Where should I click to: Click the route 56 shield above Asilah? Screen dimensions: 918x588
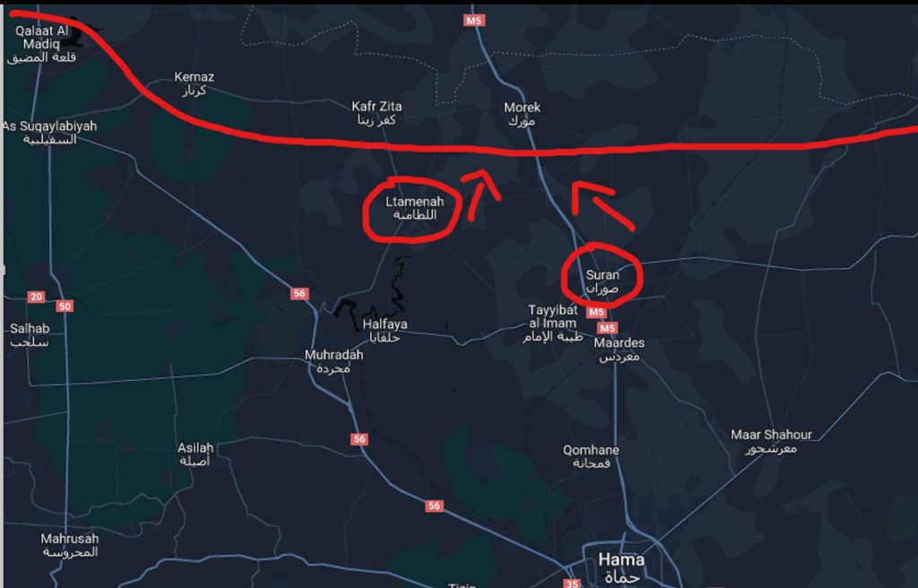[x=359, y=438]
